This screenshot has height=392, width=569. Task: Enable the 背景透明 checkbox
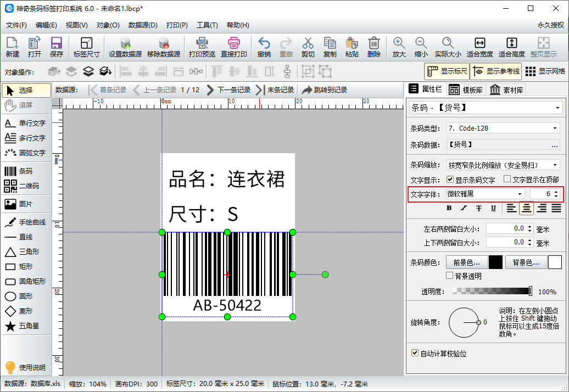[450, 276]
